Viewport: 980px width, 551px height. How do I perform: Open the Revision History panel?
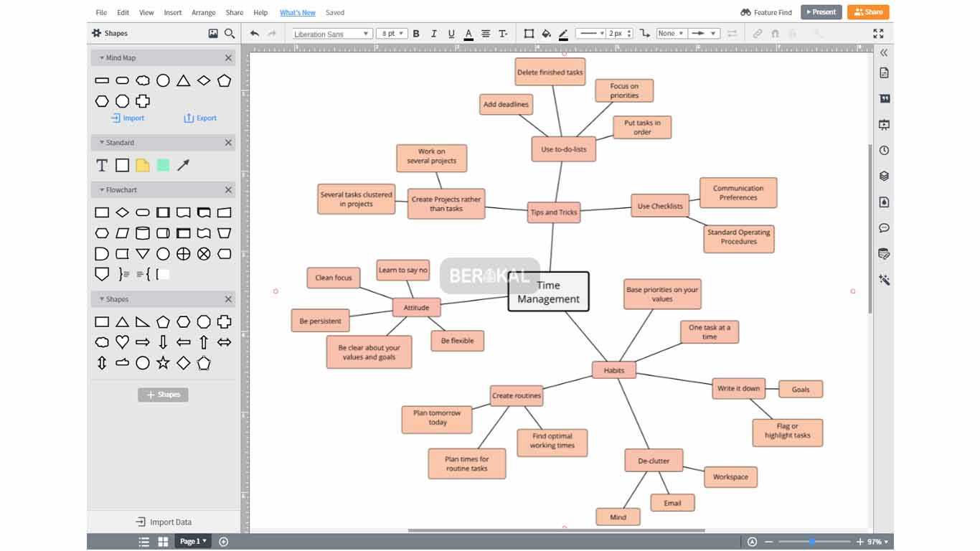884,150
